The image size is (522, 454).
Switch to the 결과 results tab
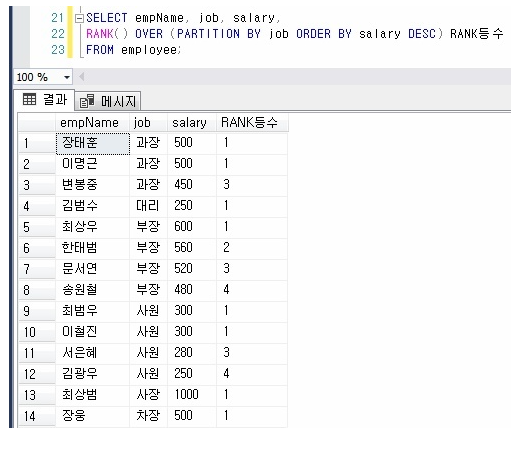click(x=44, y=100)
